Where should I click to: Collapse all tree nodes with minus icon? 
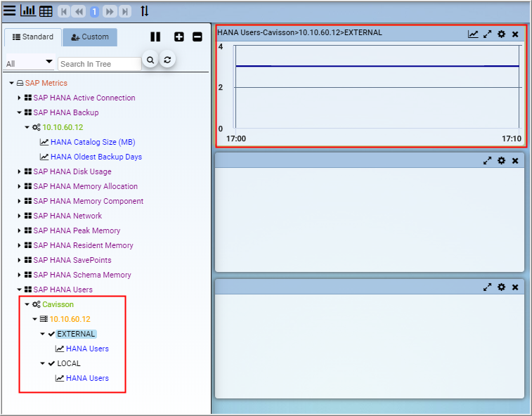pyautogui.click(x=197, y=37)
